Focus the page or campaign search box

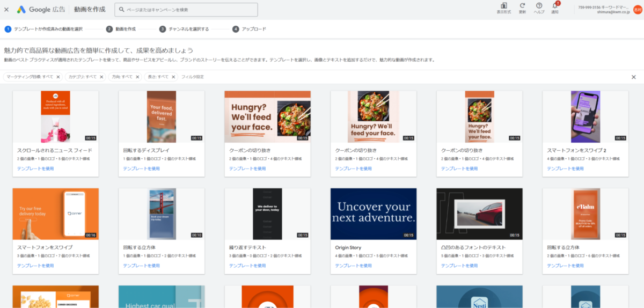186,10
